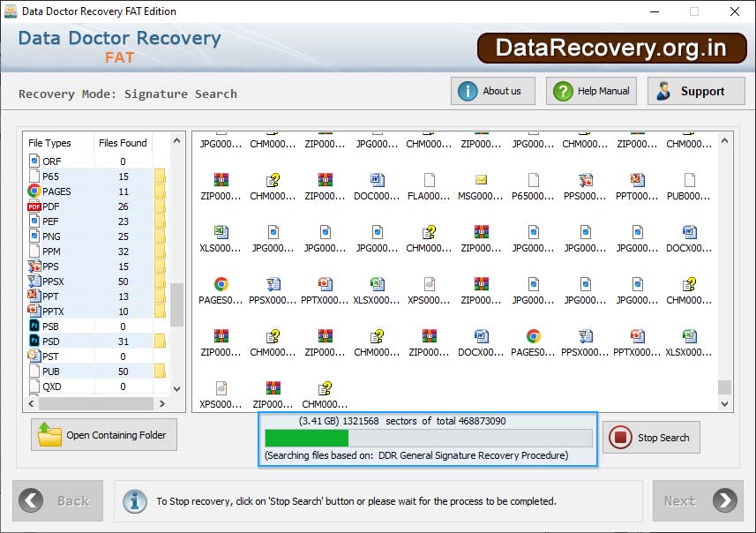Select the PPT000… PowerPoint file
The image size is (756, 533).
coord(637,187)
